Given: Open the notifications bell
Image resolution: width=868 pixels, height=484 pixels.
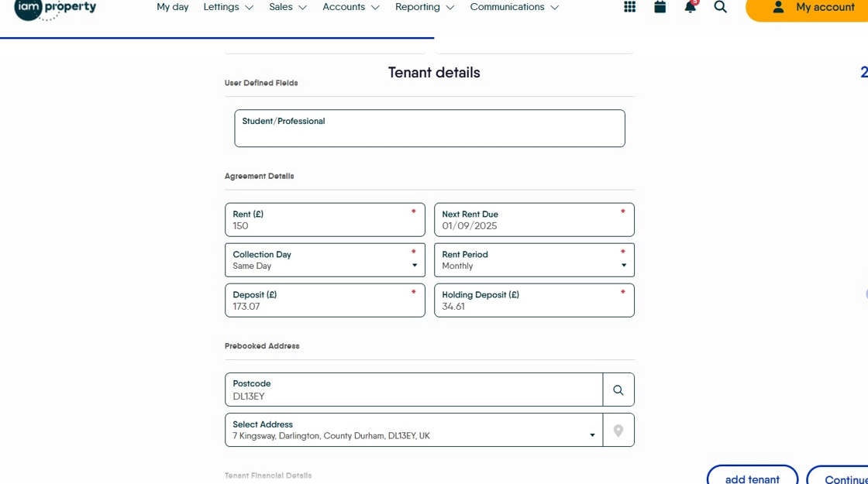Looking at the screenshot, I should click(690, 7).
